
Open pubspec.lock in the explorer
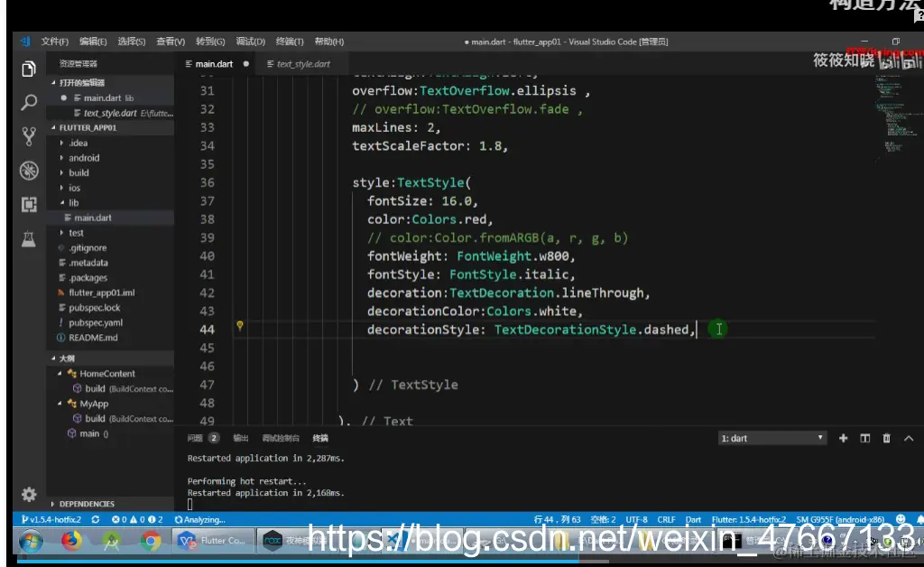[94, 308]
